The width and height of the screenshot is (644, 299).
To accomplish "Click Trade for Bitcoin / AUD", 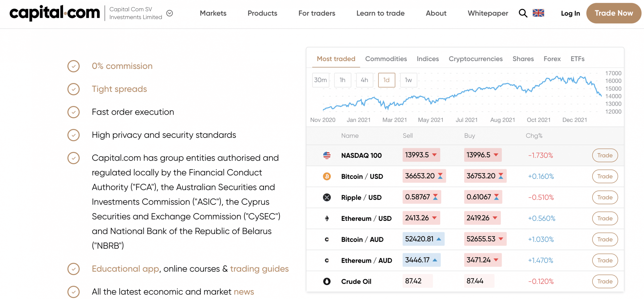I will coord(605,239).
